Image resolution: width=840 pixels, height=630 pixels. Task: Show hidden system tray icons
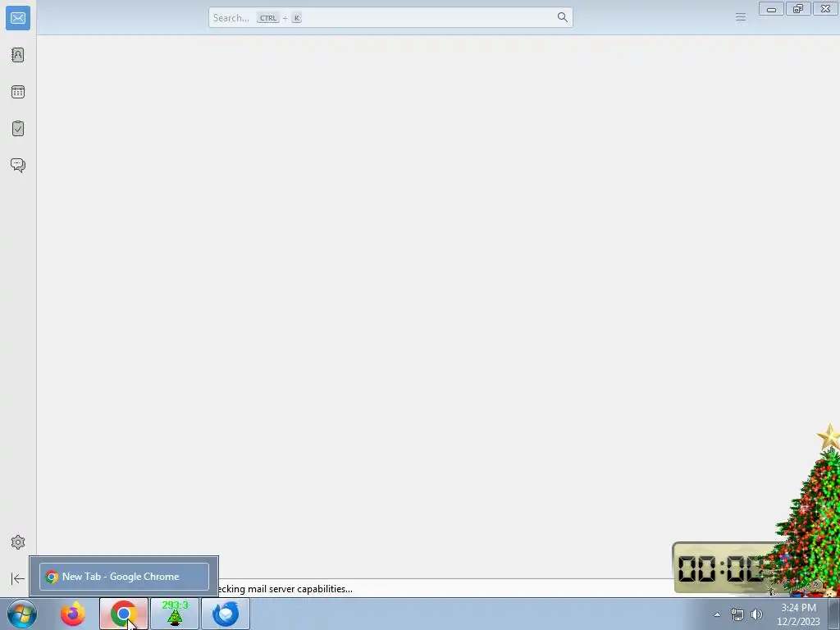coord(717,614)
